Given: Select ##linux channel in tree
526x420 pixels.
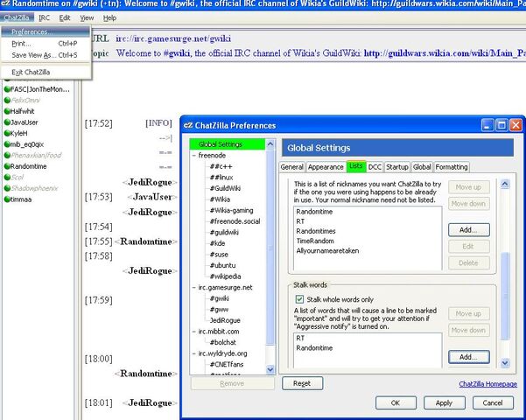Looking at the screenshot, I should 221,178.
